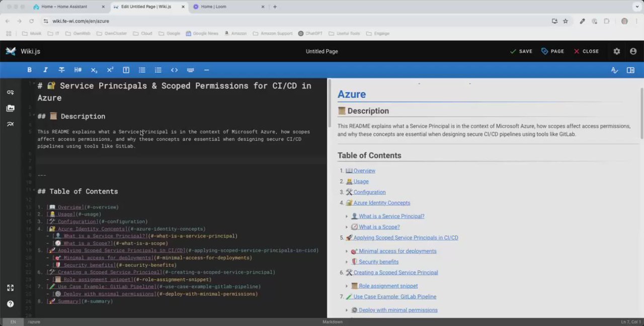
Task: Apply superscript formatting
Action: coord(110,70)
